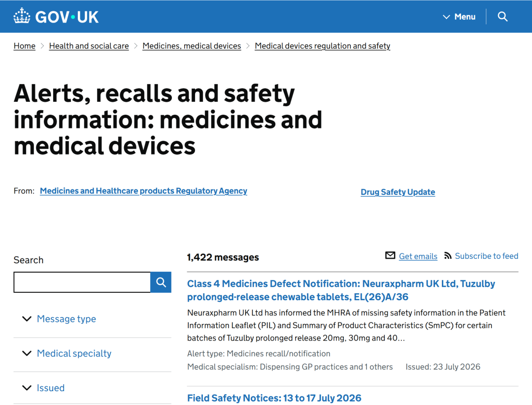
Task: Click the Search label above the input
Action: click(x=29, y=260)
